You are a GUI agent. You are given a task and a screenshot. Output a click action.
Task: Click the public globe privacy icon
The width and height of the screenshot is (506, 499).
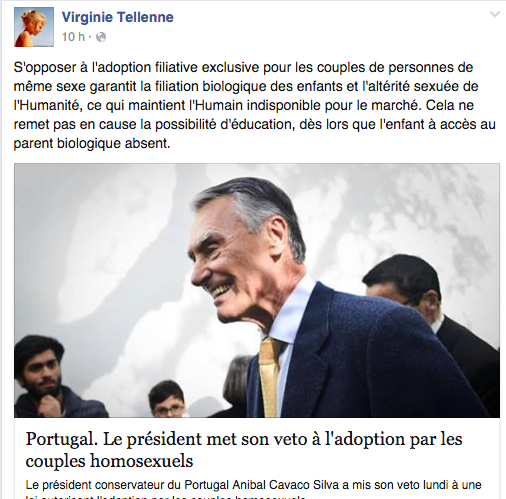101,37
